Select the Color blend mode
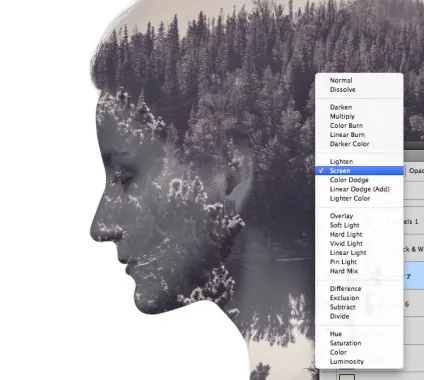This screenshot has height=380, width=424. tap(359, 352)
